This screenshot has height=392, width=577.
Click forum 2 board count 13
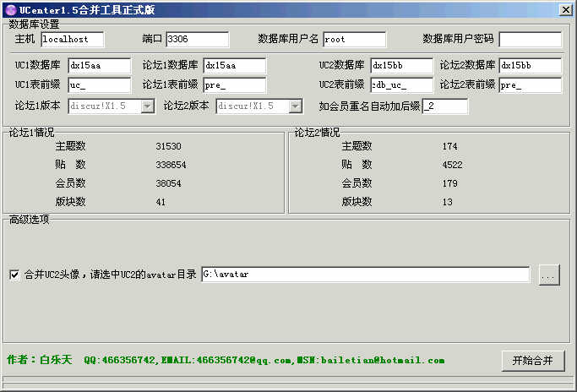[x=448, y=202]
